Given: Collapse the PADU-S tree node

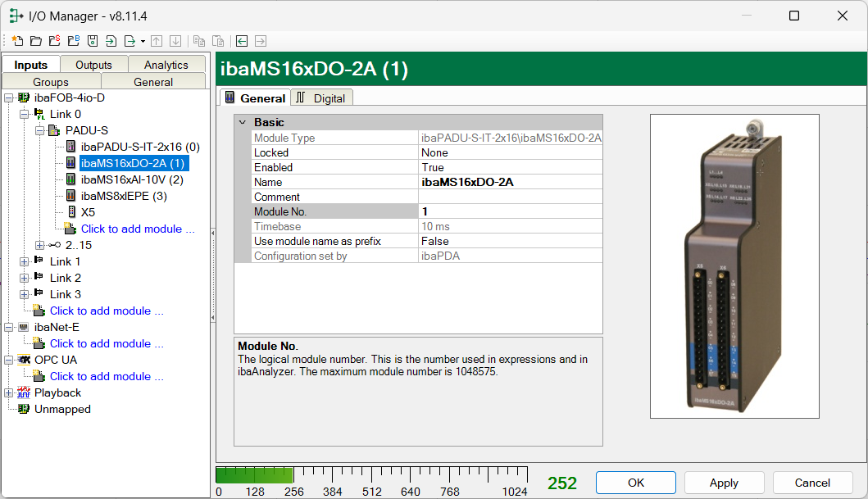Looking at the screenshot, I should click(40, 130).
